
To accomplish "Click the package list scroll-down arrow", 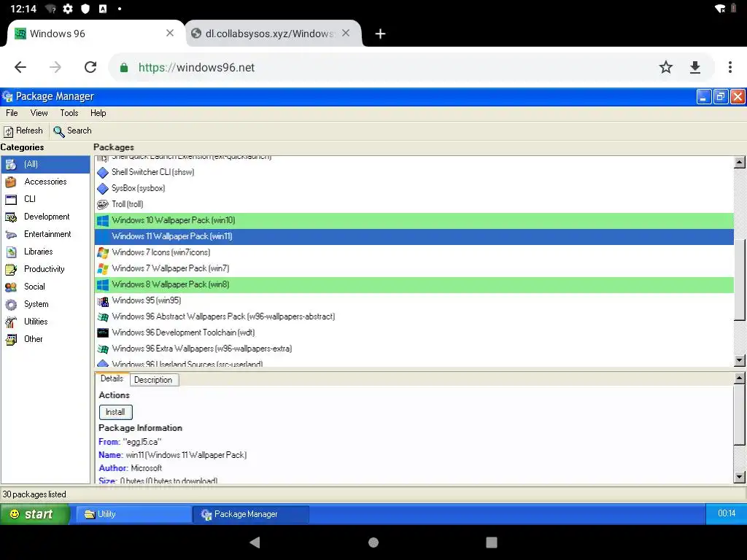I will point(740,360).
